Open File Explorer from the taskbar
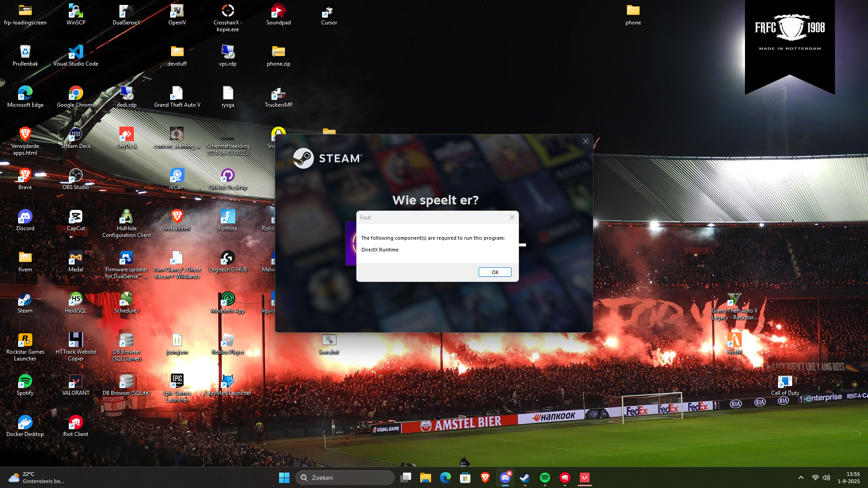Viewport: 868px width, 488px height. pos(426,478)
